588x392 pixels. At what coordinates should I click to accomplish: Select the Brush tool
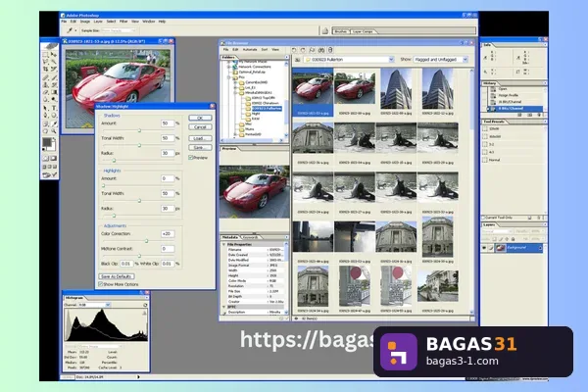click(x=54, y=77)
